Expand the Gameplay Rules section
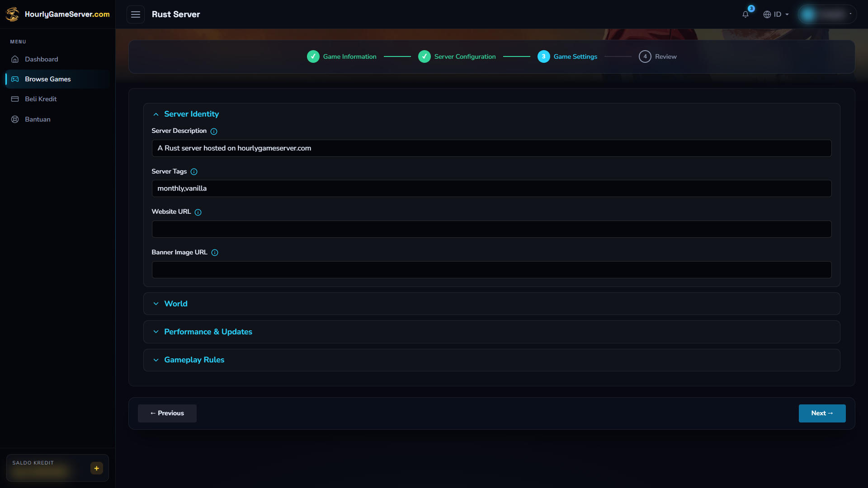 (x=491, y=360)
